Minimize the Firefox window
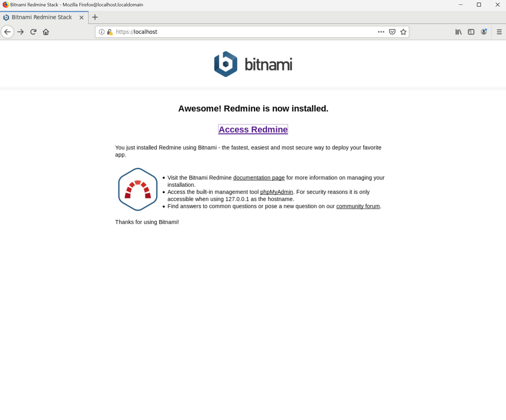Screen dimensions: 506x420 (461, 5)
